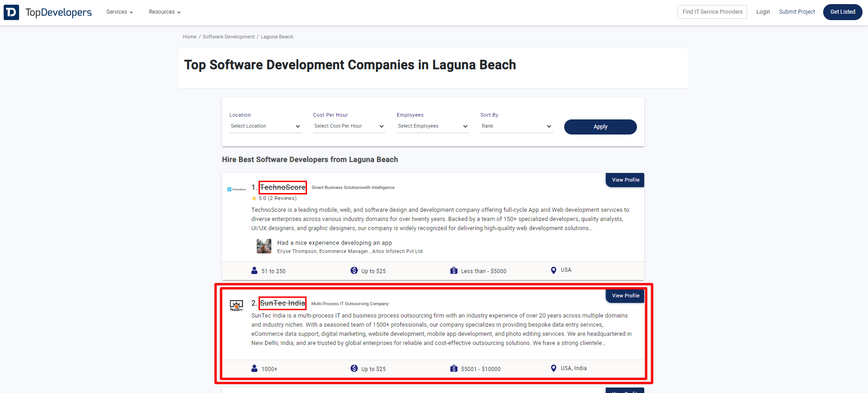Click the location pin beside USA
The height and width of the screenshot is (393, 868).
click(x=553, y=270)
